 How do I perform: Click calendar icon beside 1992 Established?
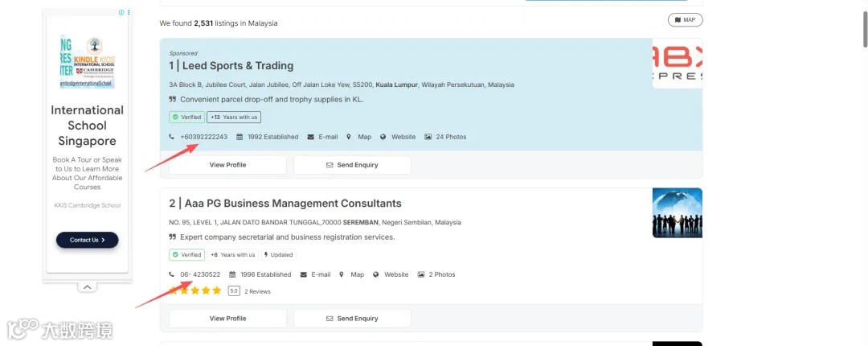[240, 137]
